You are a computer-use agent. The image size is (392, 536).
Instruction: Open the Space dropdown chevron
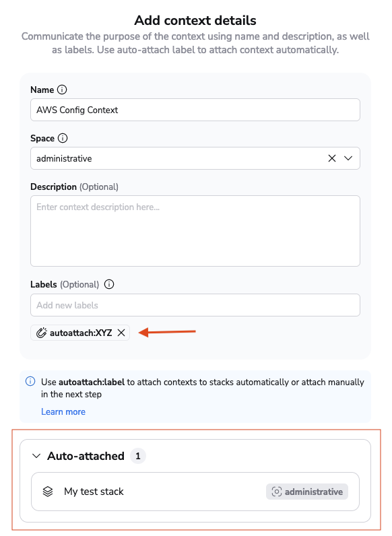348,158
